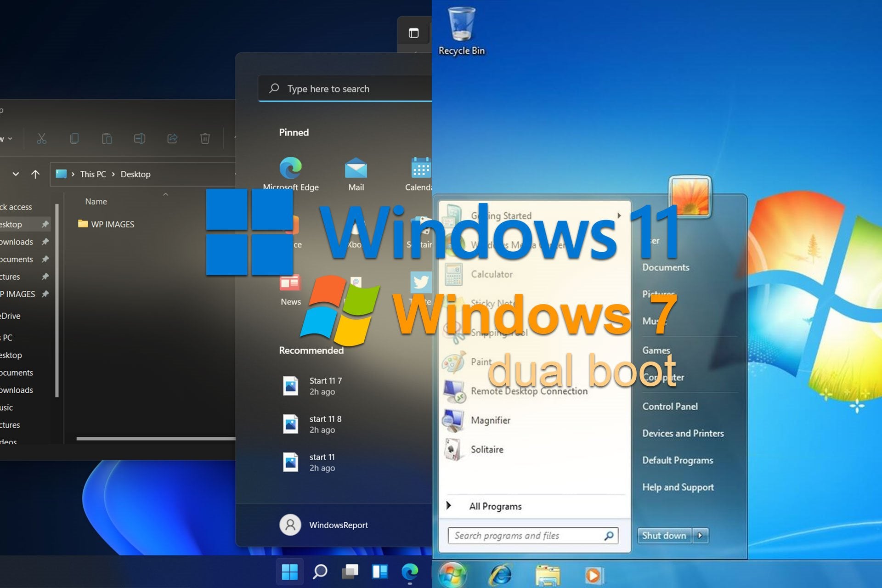Screen dimensions: 882x588
Task: Click the Delete trash icon in Explorer toolbar
Action: click(x=205, y=138)
